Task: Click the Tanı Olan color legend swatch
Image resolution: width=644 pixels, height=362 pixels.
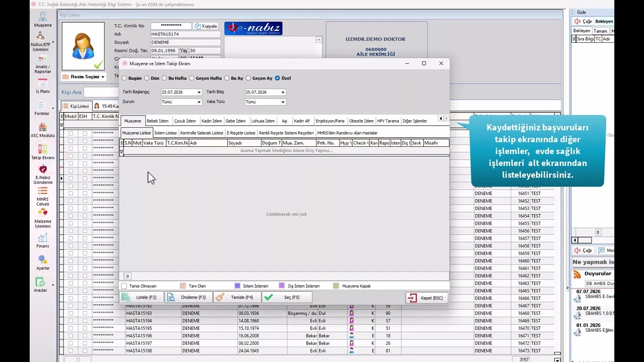Action: pyautogui.click(x=183, y=286)
